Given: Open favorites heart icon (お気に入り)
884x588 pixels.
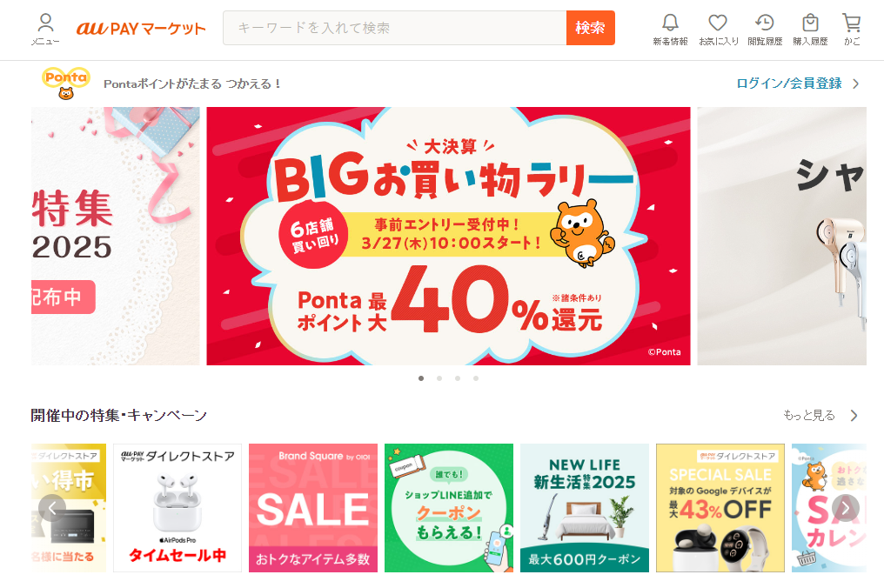Looking at the screenshot, I should (x=719, y=30).
